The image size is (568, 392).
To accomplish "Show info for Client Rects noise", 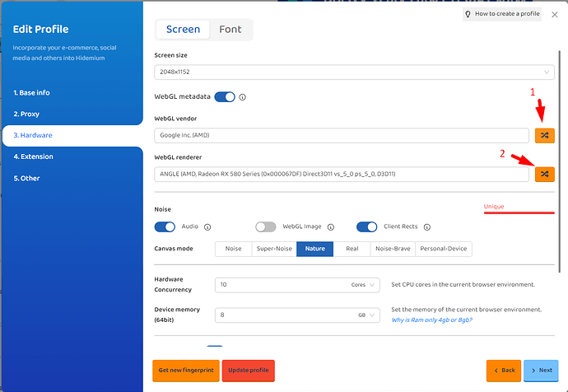I will [x=427, y=227].
